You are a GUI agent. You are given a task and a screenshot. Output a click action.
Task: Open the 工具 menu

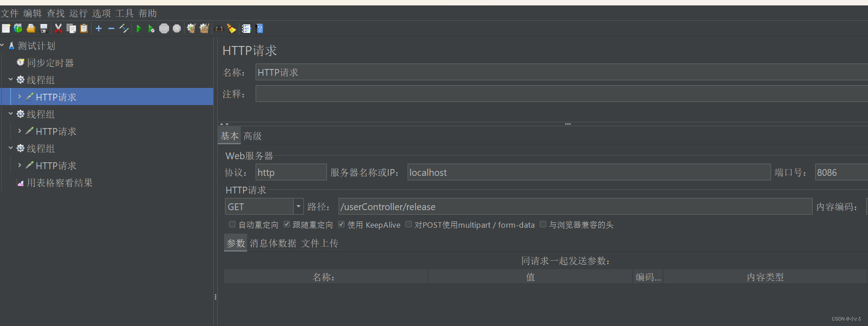point(124,13)
